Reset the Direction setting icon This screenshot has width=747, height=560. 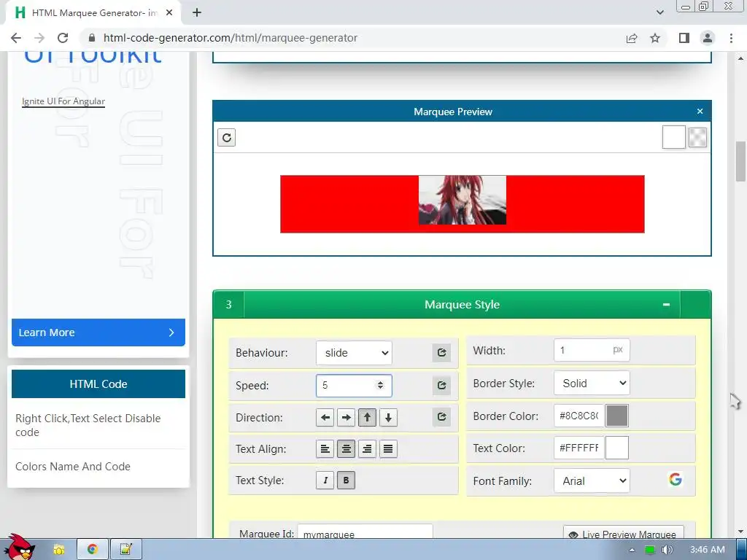[441, 416]
